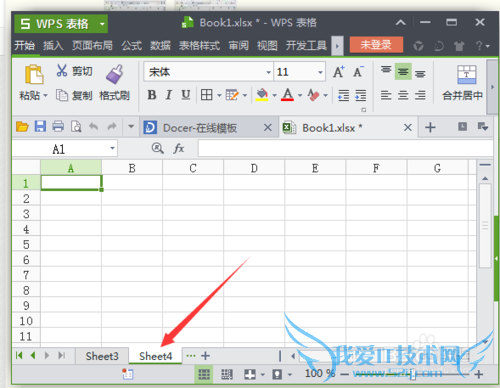Apply red font color
The image size is (500, 388).
[287, 95]
